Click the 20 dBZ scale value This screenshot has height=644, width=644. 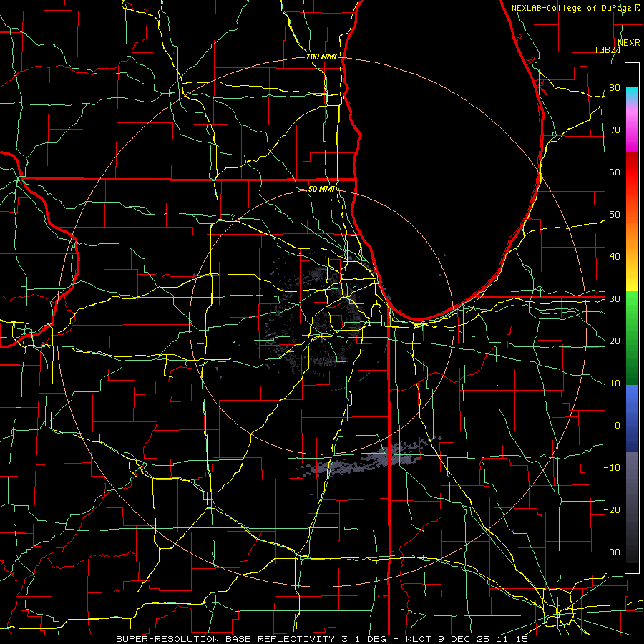(615, 341)
